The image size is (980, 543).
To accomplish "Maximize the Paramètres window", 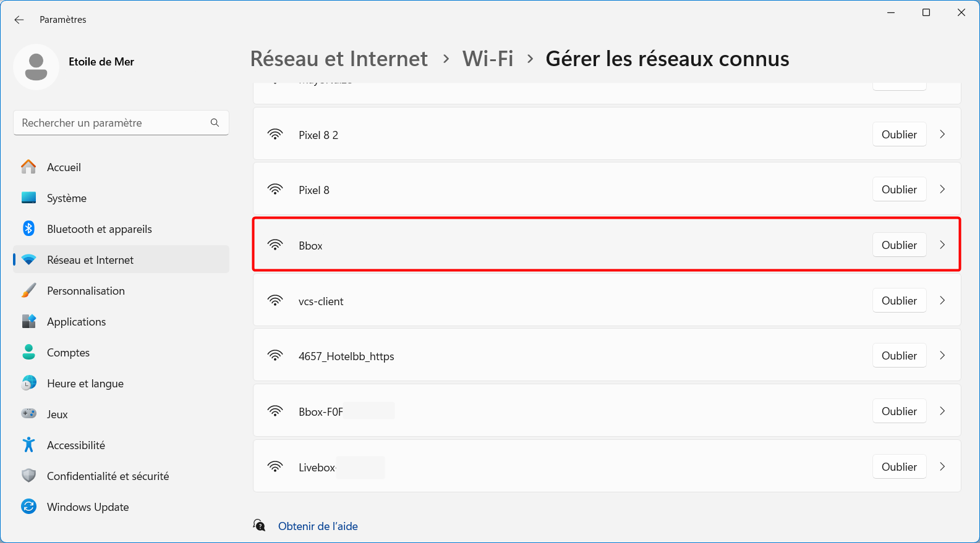I will click(x=926, y=12).
